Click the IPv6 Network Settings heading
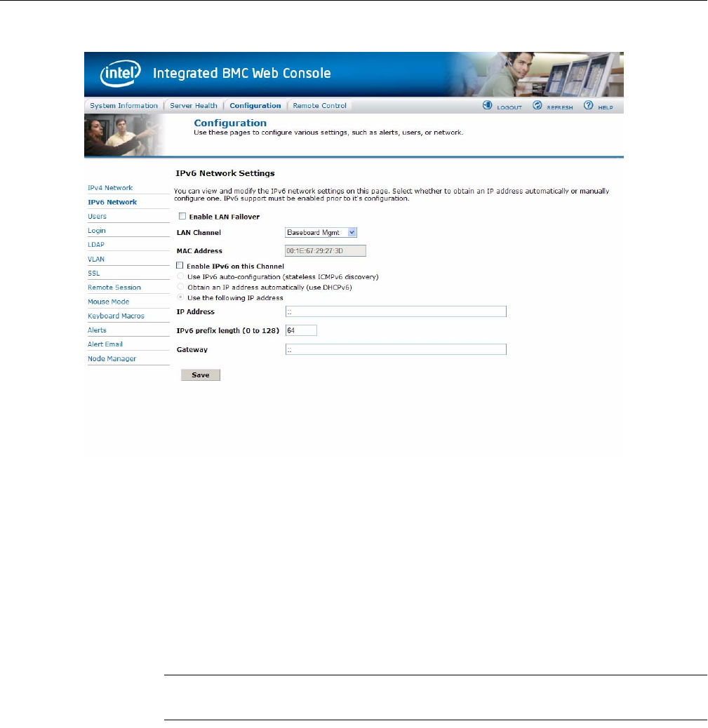This screenshot has width=708, height=728. [225, 173]
